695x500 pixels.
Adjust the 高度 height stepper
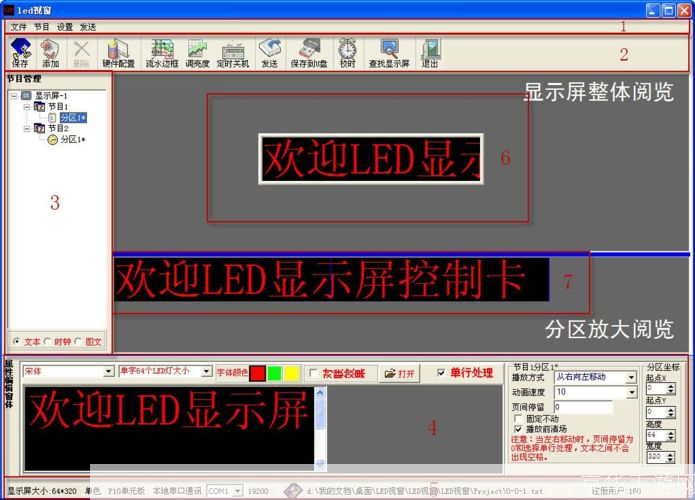pyautogui.click(x=671, y=435)
